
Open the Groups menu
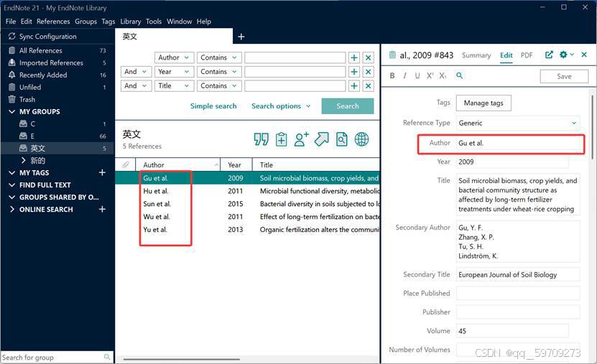click(85, 22)
